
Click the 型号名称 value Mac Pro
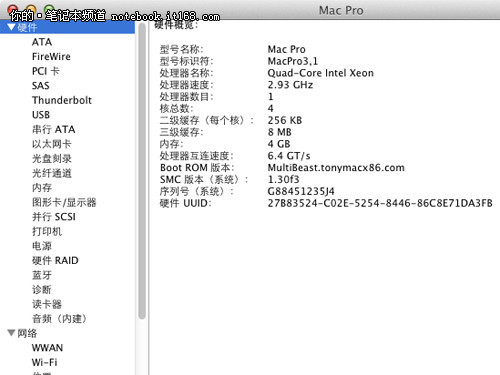tap(286, 49)
